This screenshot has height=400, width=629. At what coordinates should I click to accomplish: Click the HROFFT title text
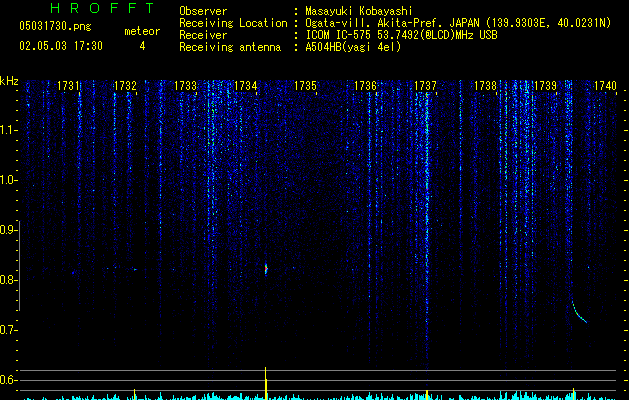pyautogui.click(x=103, y=8)
